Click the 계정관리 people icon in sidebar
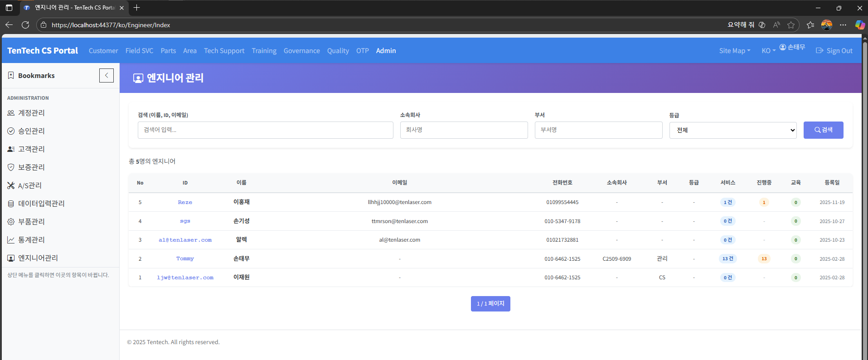868x360 pixels. [11, 113]
